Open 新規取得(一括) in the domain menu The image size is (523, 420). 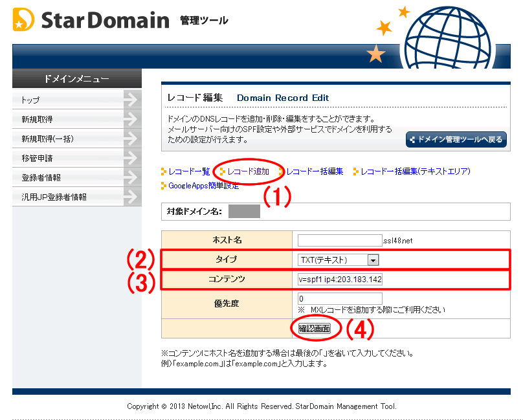pos(77,138)
